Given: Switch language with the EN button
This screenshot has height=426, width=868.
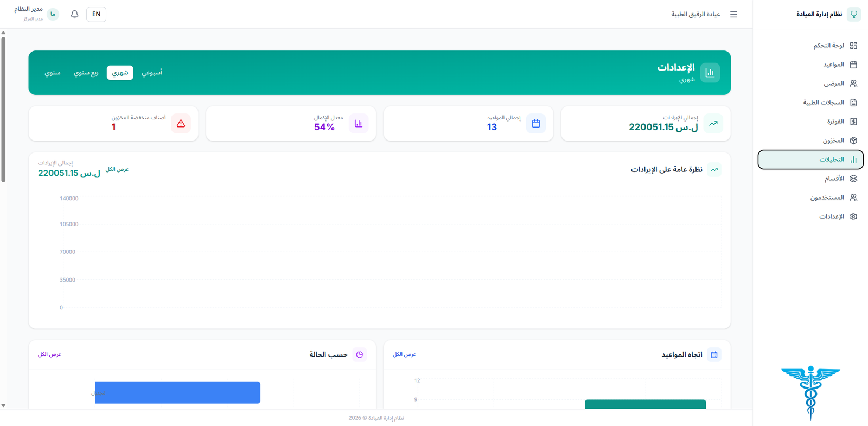Looking at the screenshot, I should pos(96,14).
